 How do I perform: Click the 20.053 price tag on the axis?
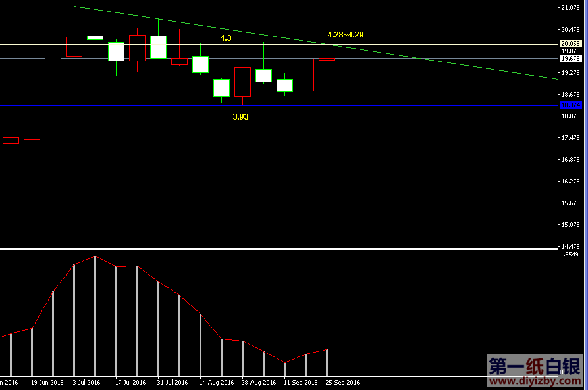point(570,44)
